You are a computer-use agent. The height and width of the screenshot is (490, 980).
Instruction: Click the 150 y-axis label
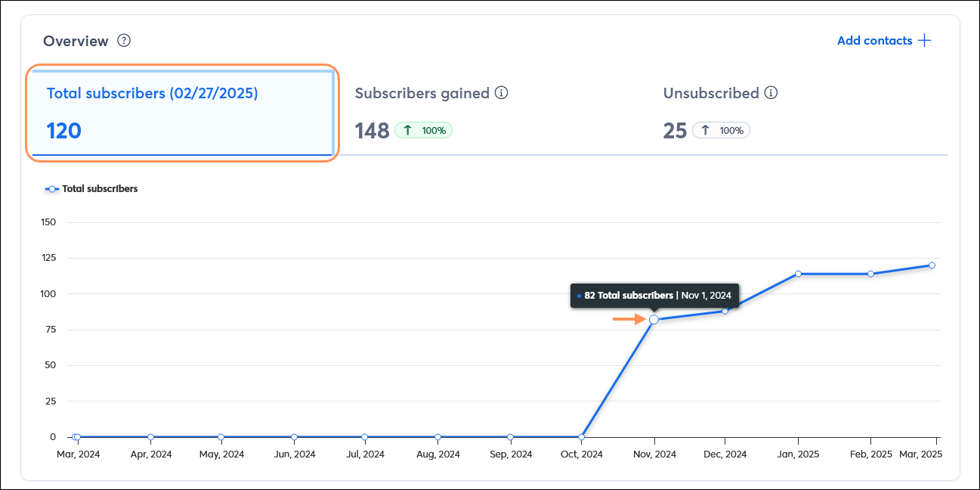pos(48,222)
